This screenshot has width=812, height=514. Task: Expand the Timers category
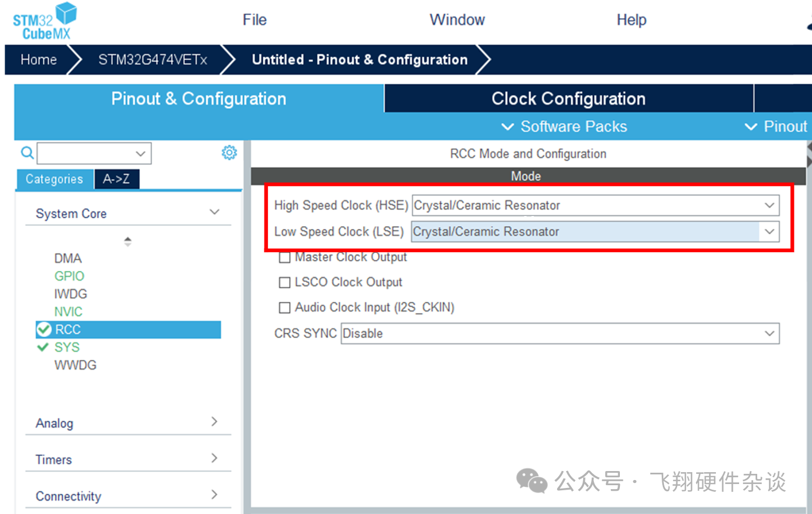tap(214, 458)
